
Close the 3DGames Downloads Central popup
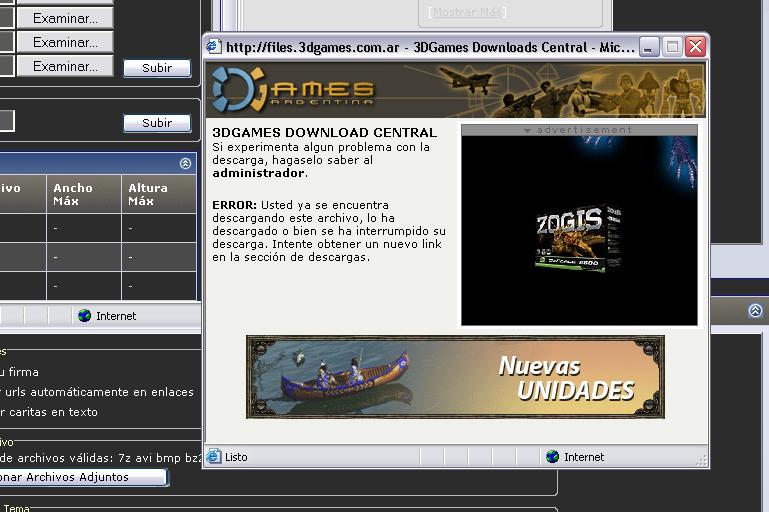(695, 47)
